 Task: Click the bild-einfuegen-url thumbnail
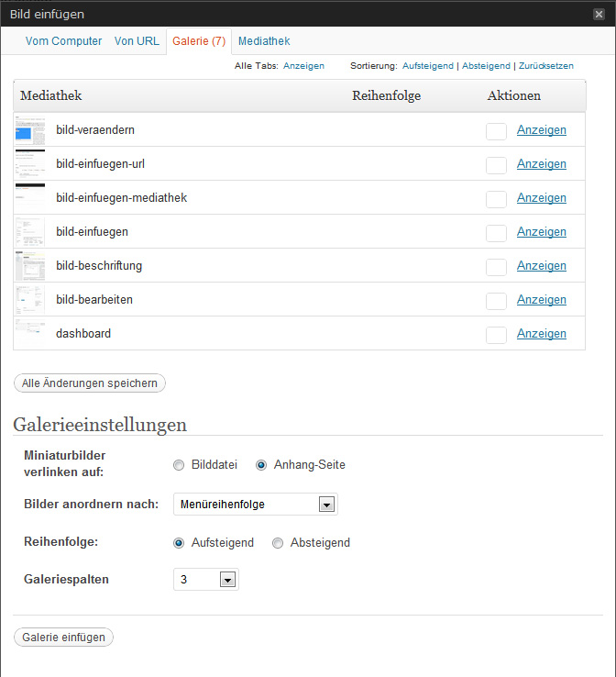click(x=29, y=164)
